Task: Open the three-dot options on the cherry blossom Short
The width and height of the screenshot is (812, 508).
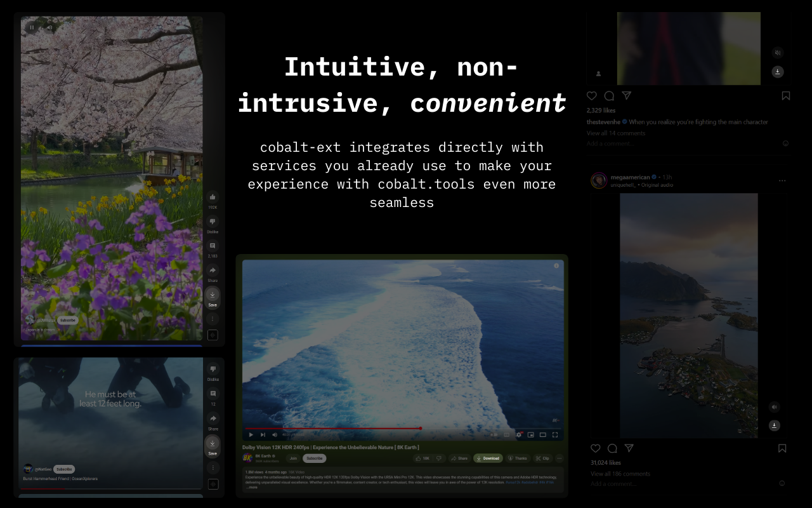Action: coord(213,318)
